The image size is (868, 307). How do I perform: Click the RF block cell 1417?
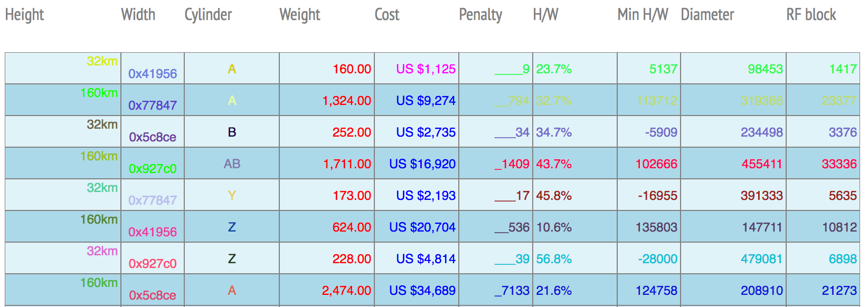[843, 69]
